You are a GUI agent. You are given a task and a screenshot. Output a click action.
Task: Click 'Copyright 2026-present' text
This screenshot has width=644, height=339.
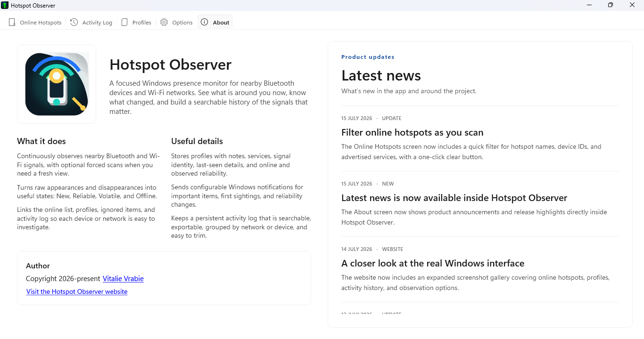coord(63,279)
